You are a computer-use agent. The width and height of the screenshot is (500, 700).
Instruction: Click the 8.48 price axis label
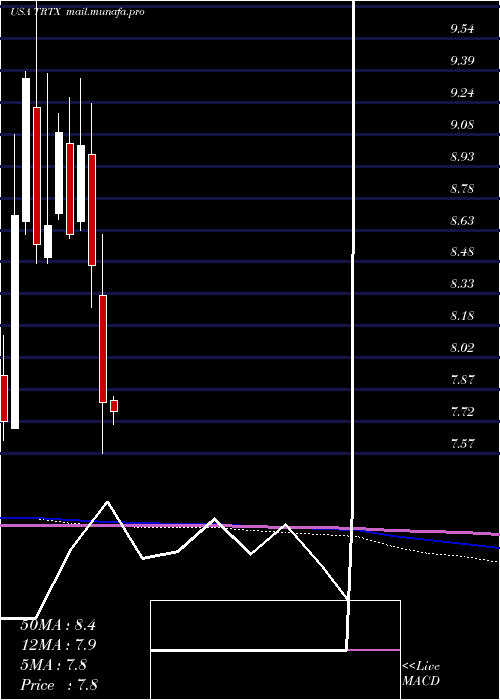pyautogui.click(x=462, y=252)
